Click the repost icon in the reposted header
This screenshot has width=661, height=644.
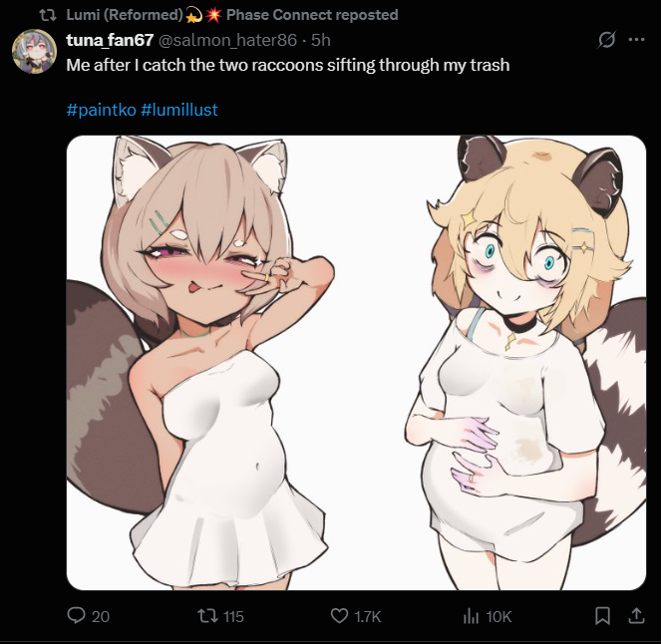point(48,15)
